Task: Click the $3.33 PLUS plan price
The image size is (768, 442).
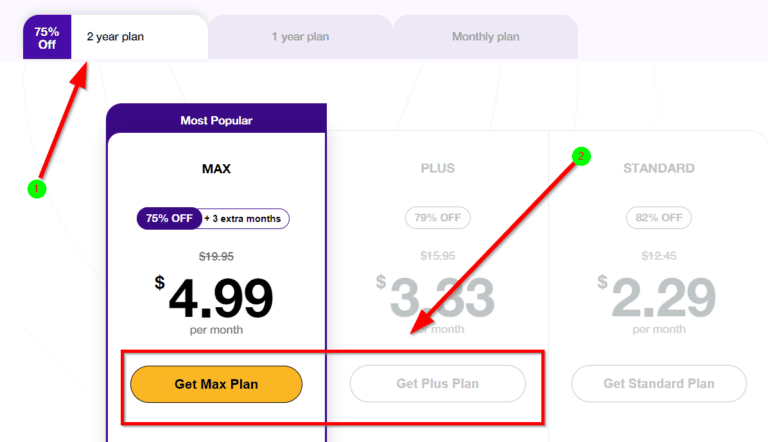Action: pyautogui.click(x=438, y=297)
